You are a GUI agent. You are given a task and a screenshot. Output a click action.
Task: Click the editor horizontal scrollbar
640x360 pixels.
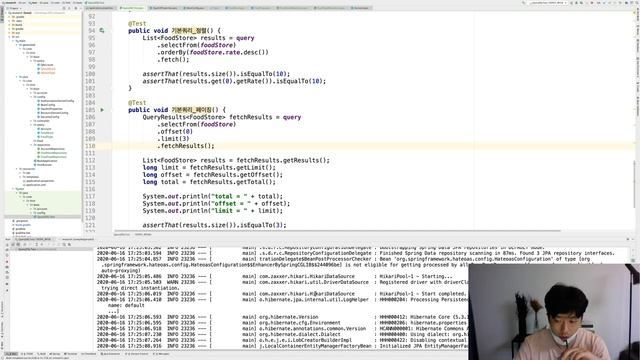coord(337,231)
